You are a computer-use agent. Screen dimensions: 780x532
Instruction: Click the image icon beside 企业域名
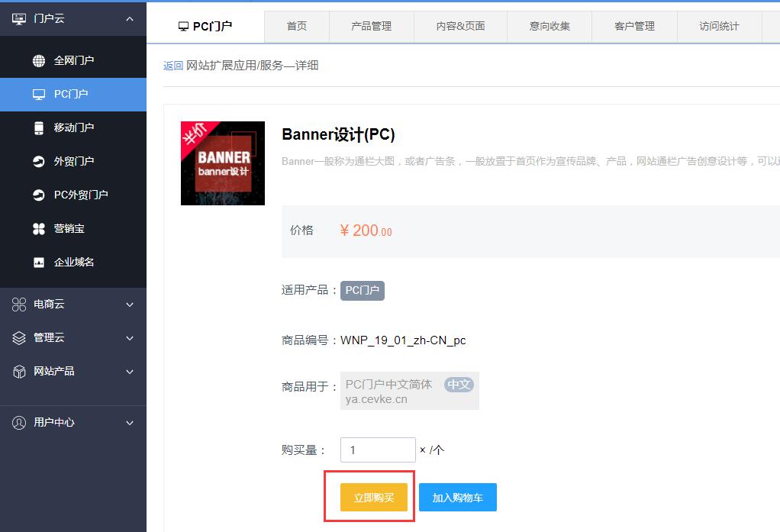pyautogui.click(x=39, y=263)
